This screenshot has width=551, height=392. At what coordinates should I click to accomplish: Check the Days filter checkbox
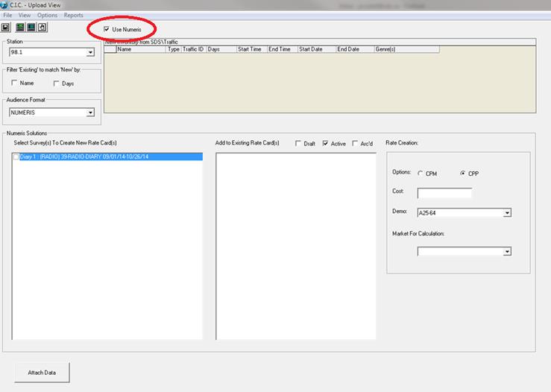tap(56, 83)
